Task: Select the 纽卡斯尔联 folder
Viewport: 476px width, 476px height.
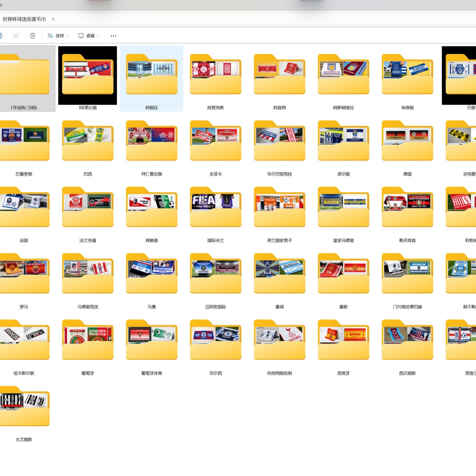Action: click(x=24, y=340)
